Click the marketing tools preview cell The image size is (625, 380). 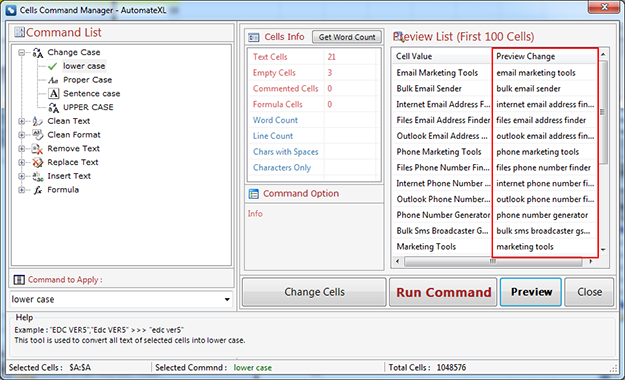(x=544, y=247)
